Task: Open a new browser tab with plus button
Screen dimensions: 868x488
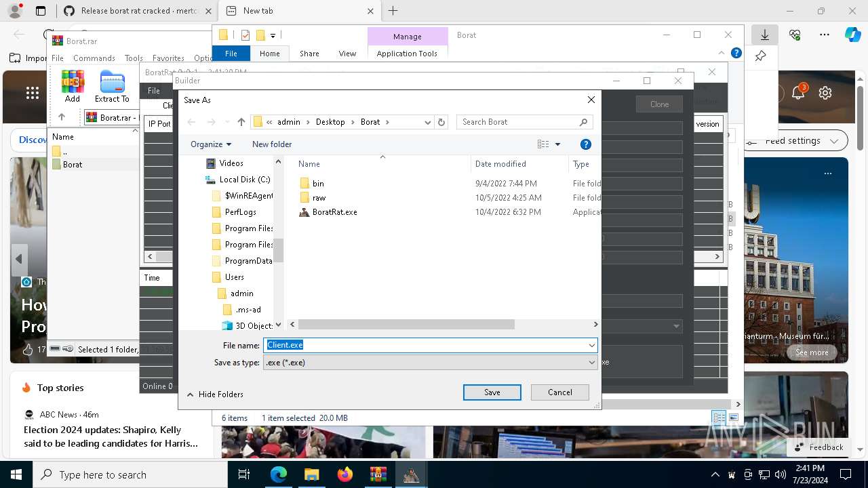Action: (393, 11)
